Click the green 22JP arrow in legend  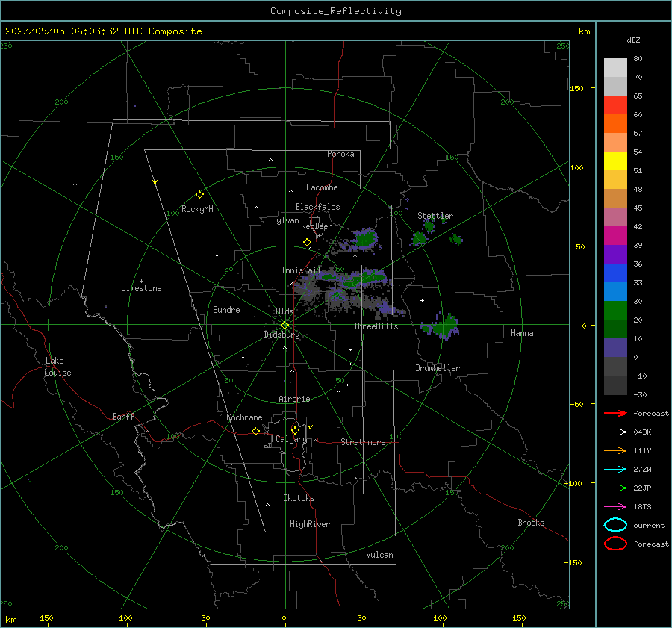[x=615, y=488]
